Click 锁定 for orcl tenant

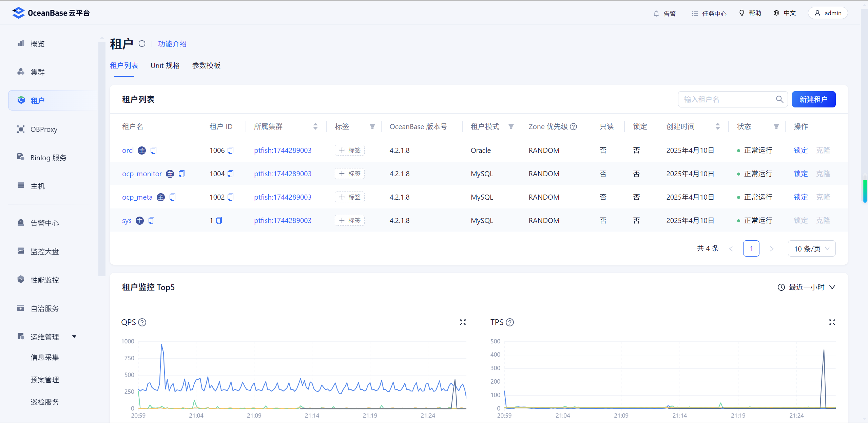point(801,150)
